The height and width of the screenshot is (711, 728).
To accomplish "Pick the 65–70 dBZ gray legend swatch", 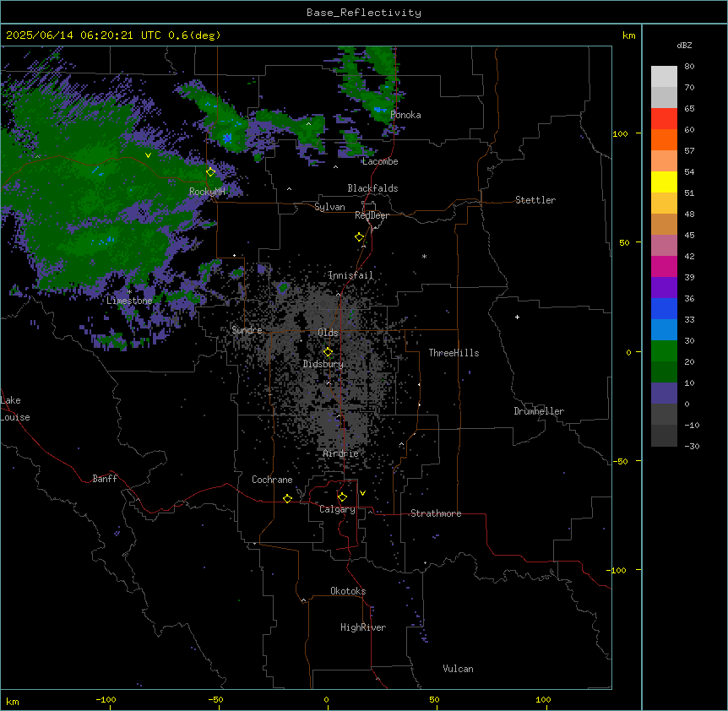I will pyautogui.click(x=664, y=97).
